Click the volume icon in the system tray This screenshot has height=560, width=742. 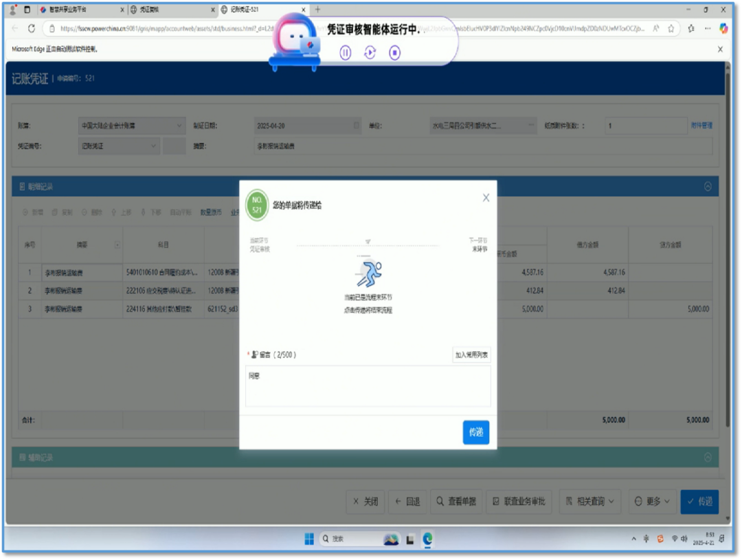pos(684,539)
